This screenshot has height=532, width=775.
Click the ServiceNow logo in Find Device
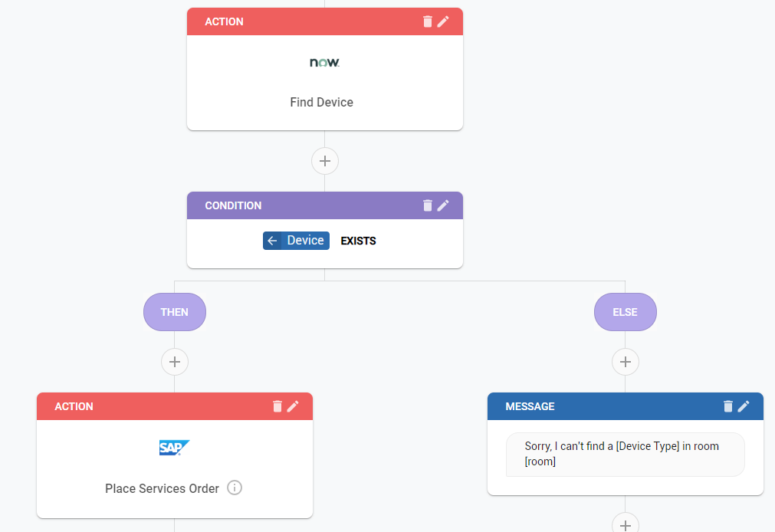coord(323,62)
